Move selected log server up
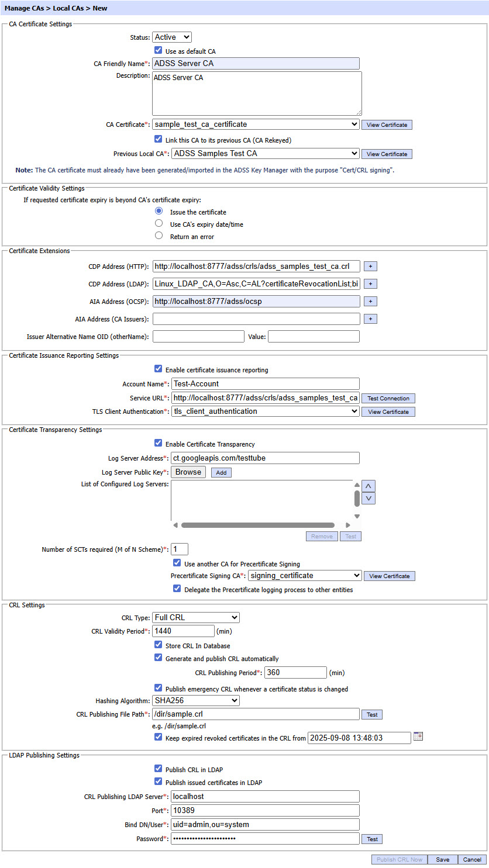 (369, 486)
